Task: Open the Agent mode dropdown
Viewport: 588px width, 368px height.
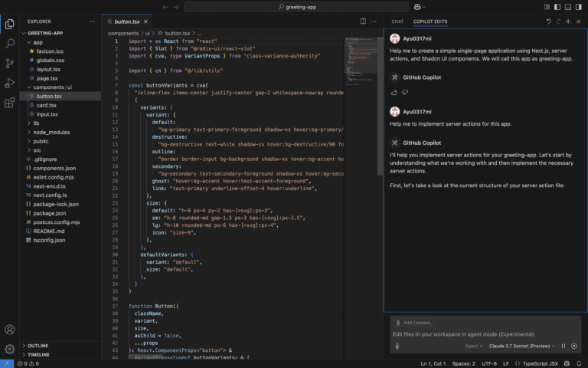Action: (x=474, y=346)
